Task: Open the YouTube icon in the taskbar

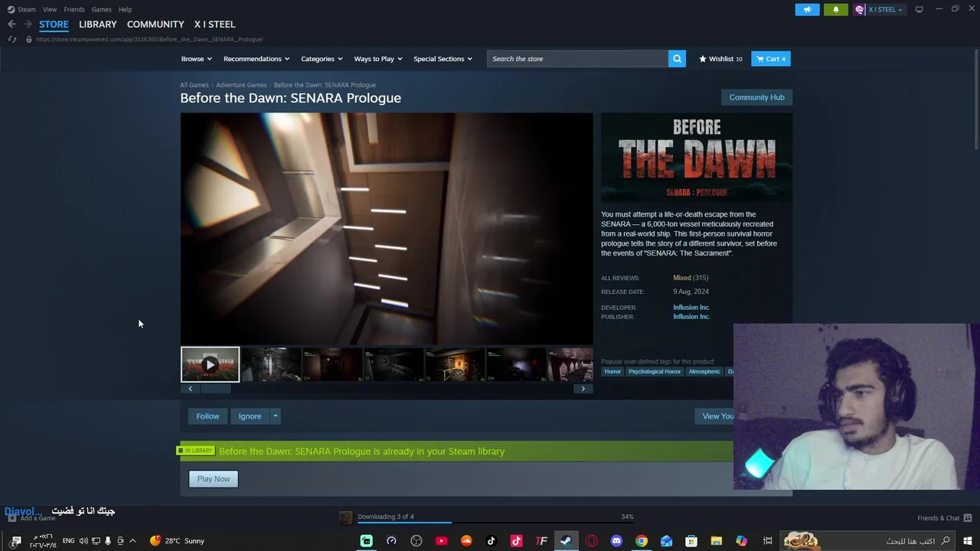Action: coord(441,541)
